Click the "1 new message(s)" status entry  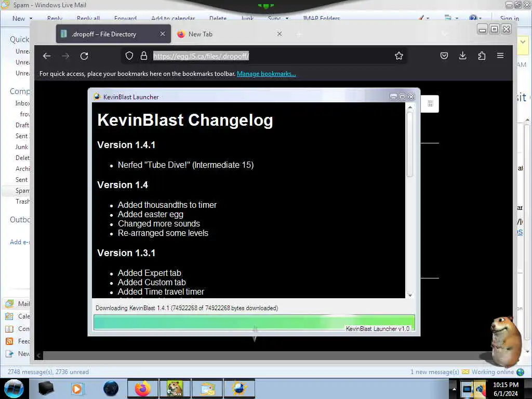click(x=435, y=372)
